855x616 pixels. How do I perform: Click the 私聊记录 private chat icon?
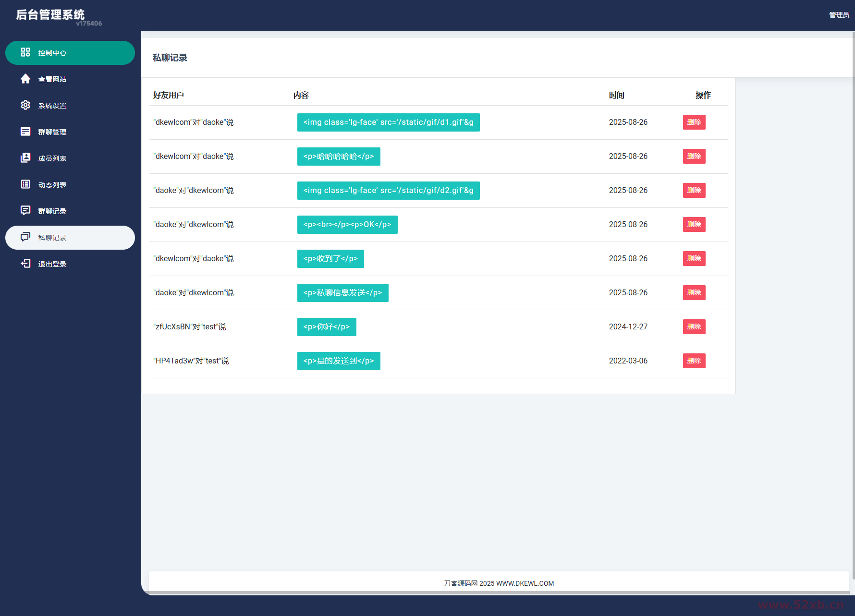[25, 237]
